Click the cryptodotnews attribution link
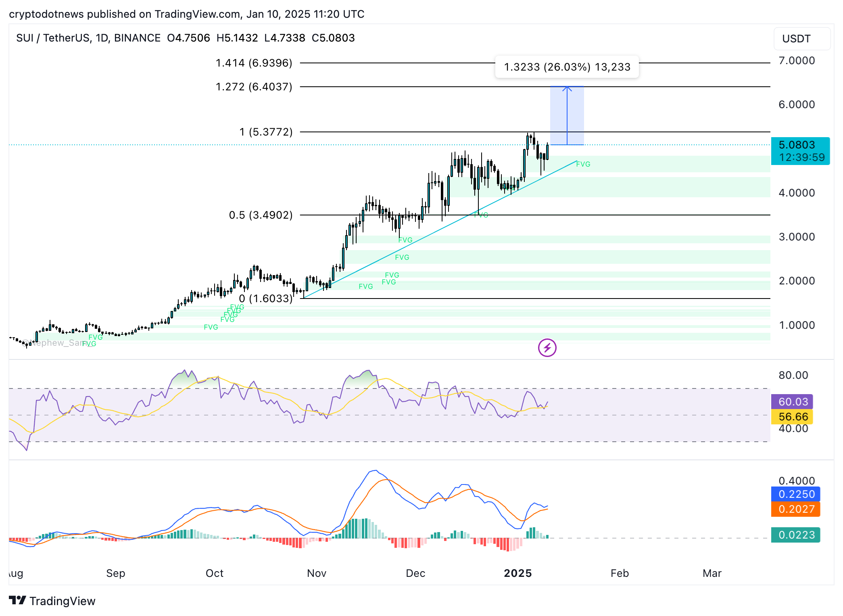Viewport: 843px width, 616px height. pyautogui.click(x=46, y=14)
